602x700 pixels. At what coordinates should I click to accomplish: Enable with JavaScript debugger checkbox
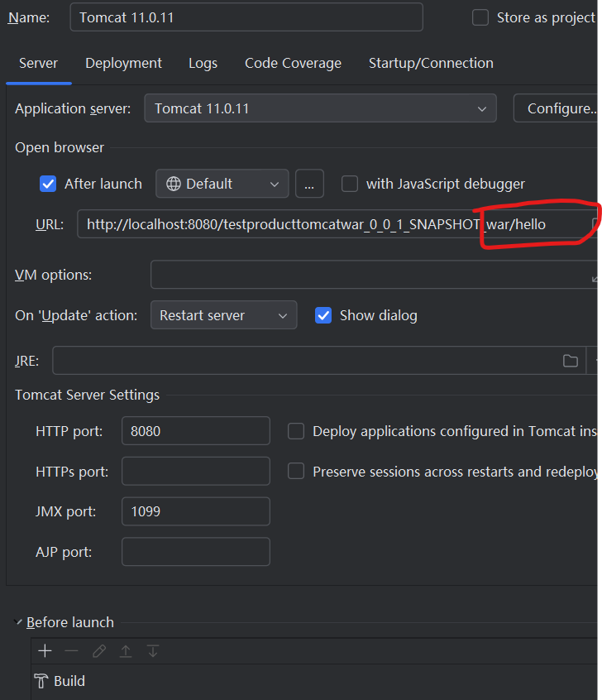[350, 184]
